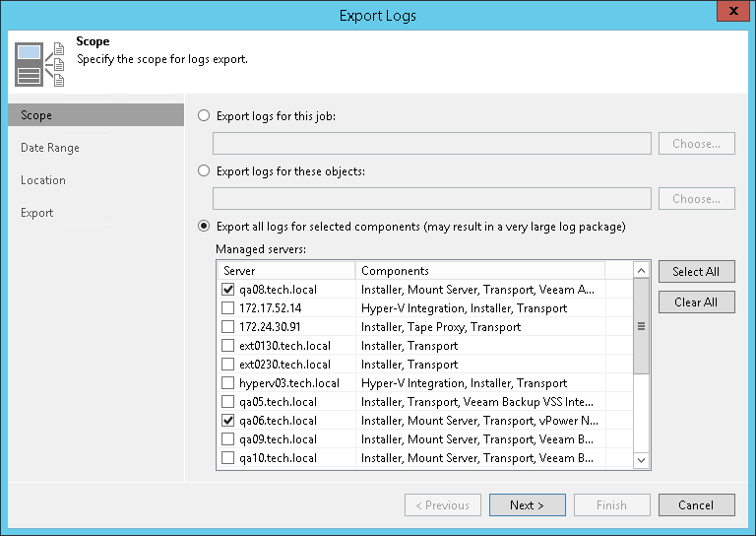Go to the Location step
This screenshot has width=756, height=536.
click(x=43, y=180)
